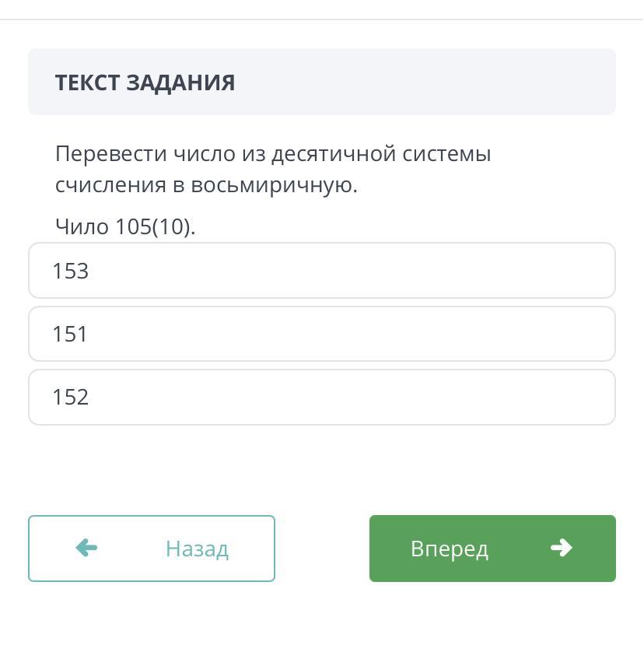Click the number 153 text

(70, 271)
